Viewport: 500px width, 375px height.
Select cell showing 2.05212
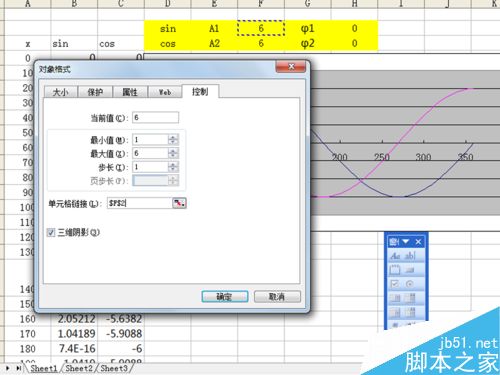click(74, 319)
